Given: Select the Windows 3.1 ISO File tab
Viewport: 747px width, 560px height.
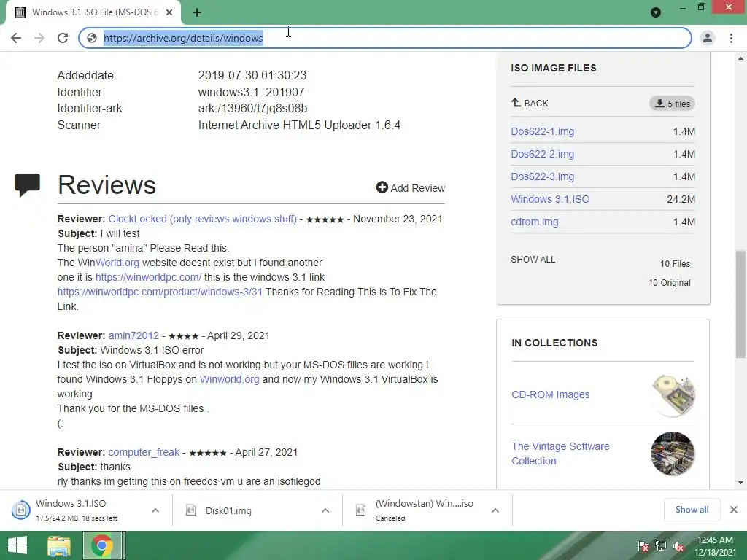Looking at the screenshot, I should (93, 12).
